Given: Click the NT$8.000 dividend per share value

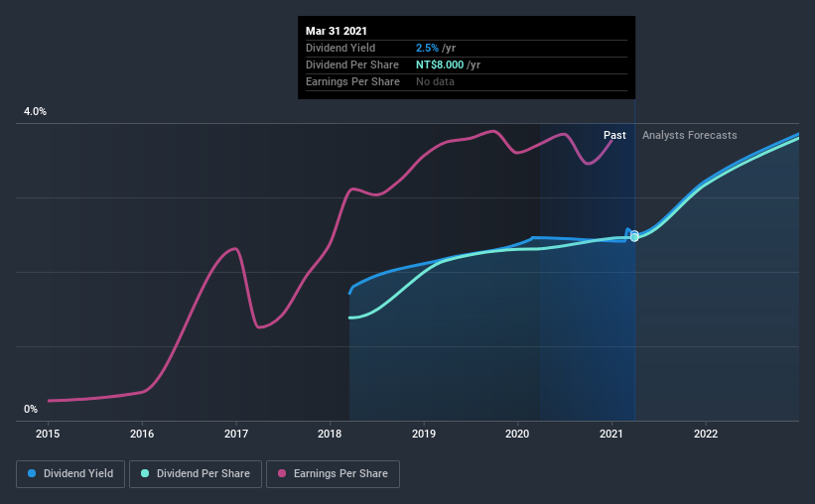Looking at the screenshot, I should [439, 64].
